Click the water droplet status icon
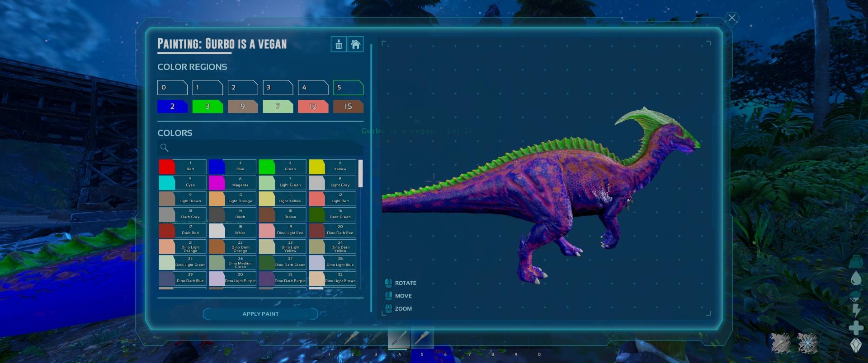 [x=856, y=279]
